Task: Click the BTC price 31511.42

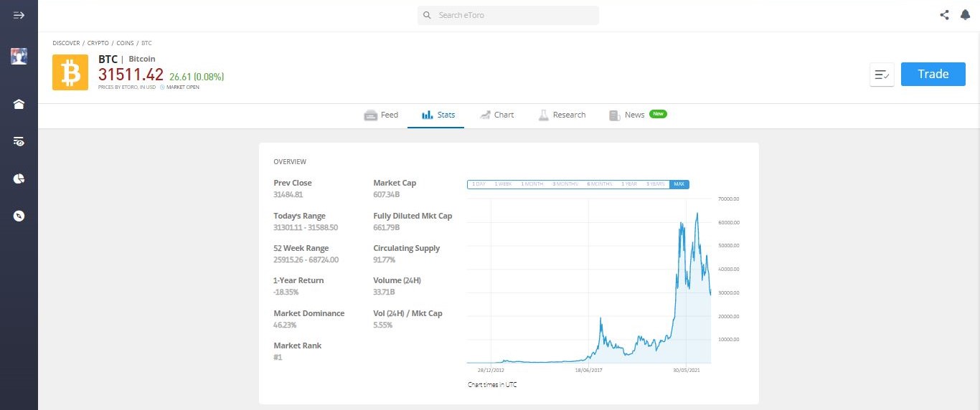Action: (131, 75)
